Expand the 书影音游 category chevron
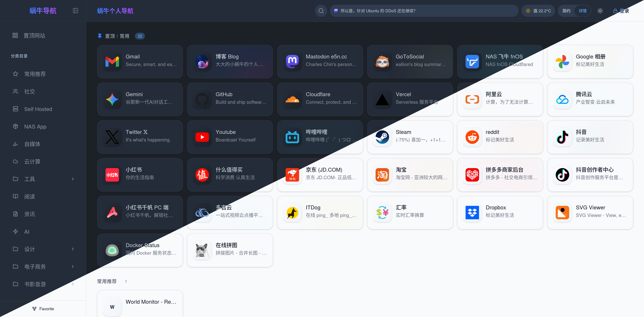 73,284
